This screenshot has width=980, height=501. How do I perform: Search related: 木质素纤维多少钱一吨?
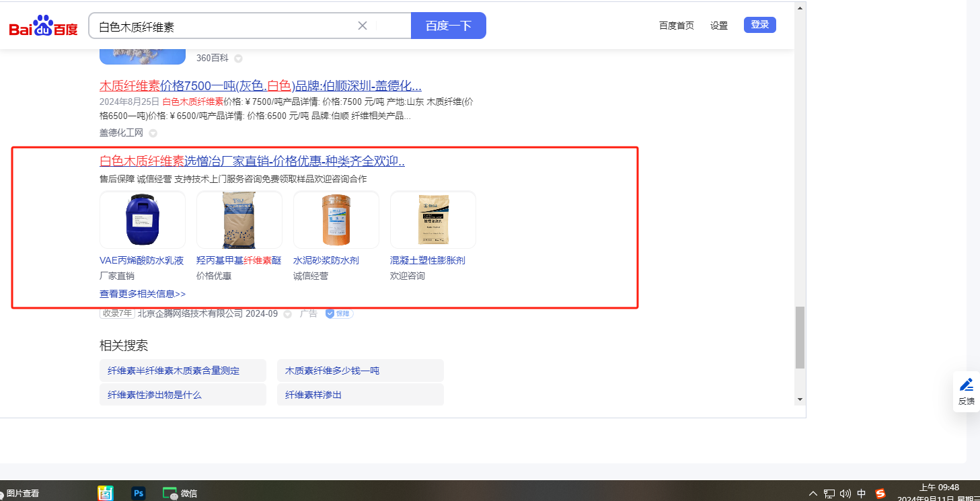coord(361,371)
